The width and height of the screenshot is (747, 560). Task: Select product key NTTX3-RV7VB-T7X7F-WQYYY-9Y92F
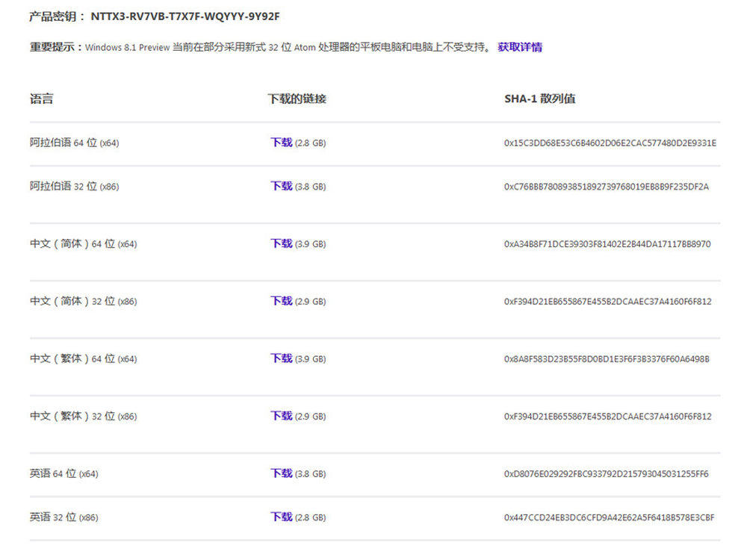point(185,16)
